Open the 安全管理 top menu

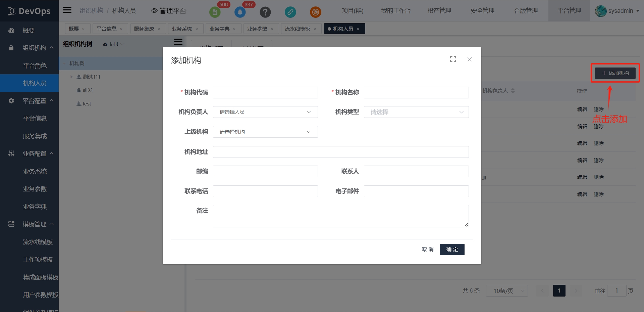click(482, 11)
